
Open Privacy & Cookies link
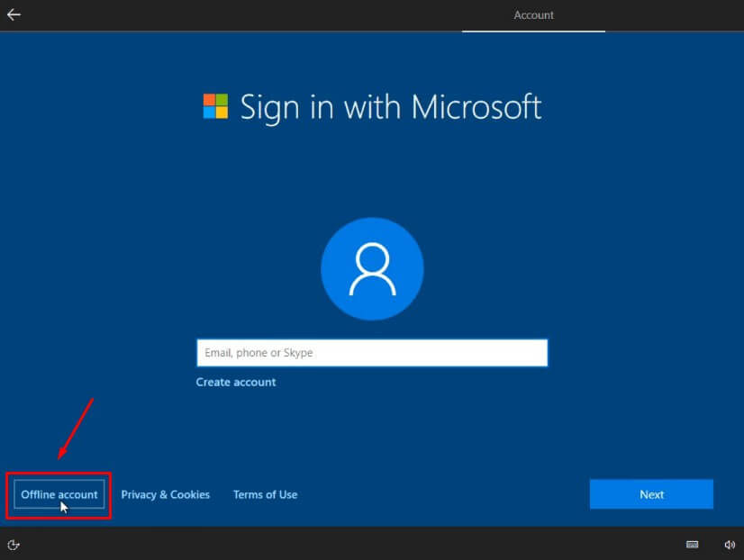pyautogui.click(x=165, y=494)
